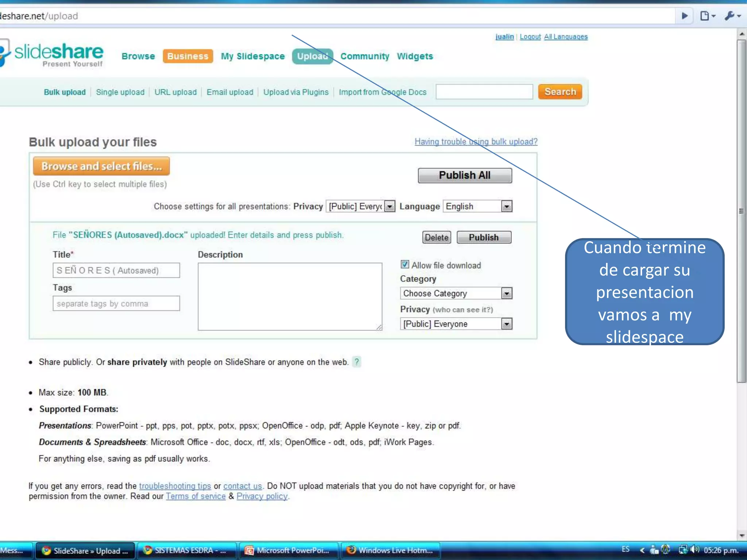Screen dimensions: 747x560
Task: Click the help question mark icon
Action: pos(357,362)
